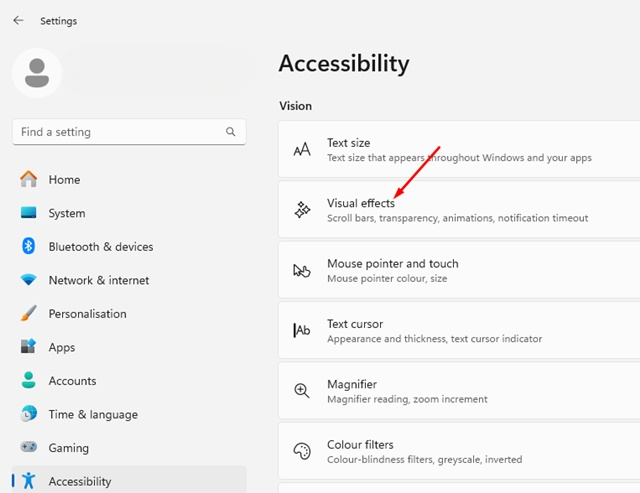Click the Bluetooth icon in sidebar
The height and width of the screenshot is (493, 640).
(x=29, y=246)
